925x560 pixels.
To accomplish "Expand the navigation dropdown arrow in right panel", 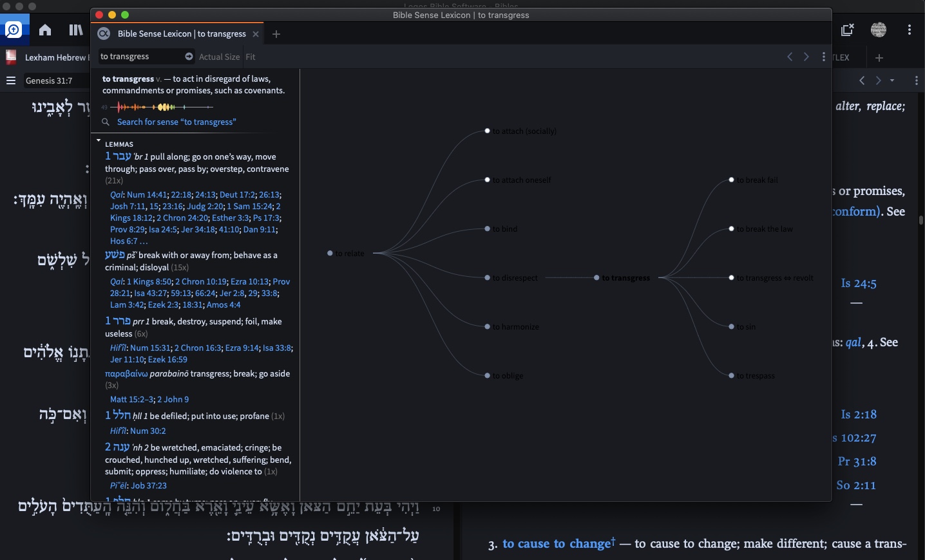I will 892,80.
